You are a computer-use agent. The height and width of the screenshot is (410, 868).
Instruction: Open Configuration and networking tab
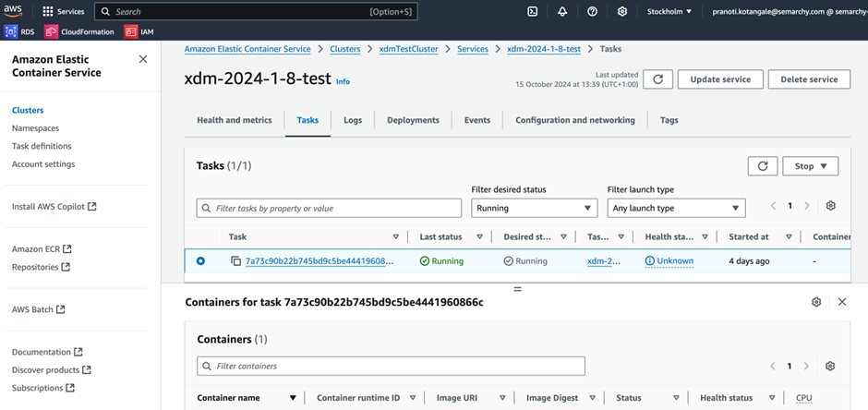click(x=575, y=120)
